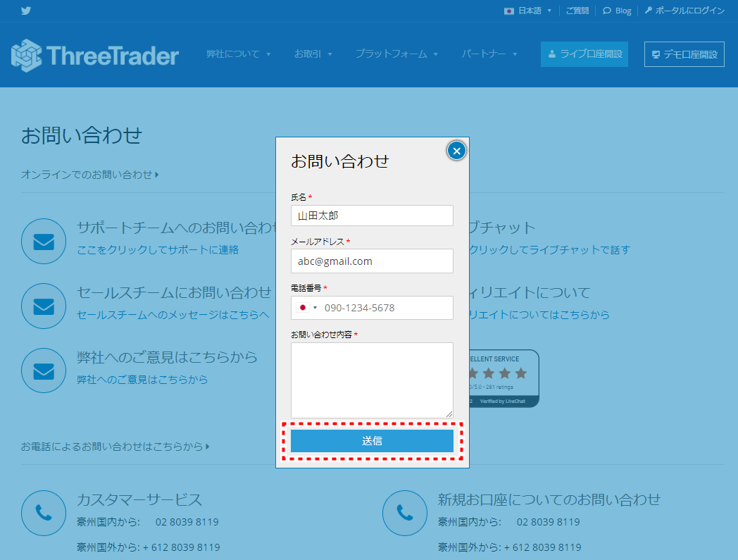Click 新規お口座 豪州国内 number 02 8039 8119

click(x=549, y=522)
